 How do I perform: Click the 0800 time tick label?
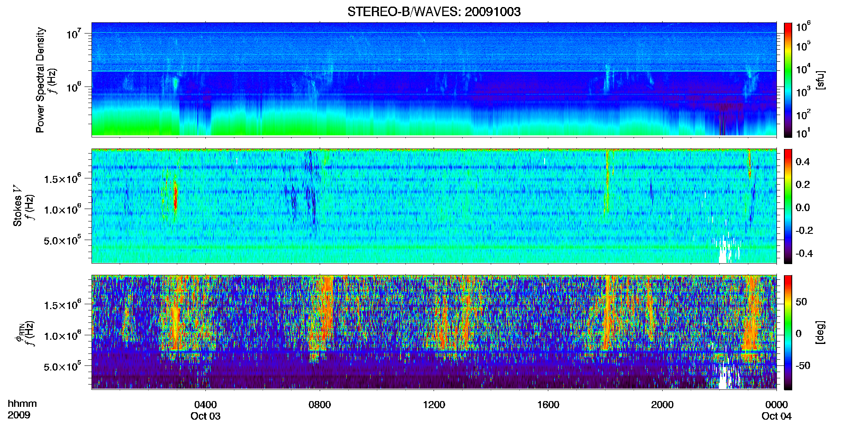click(320, 404)
